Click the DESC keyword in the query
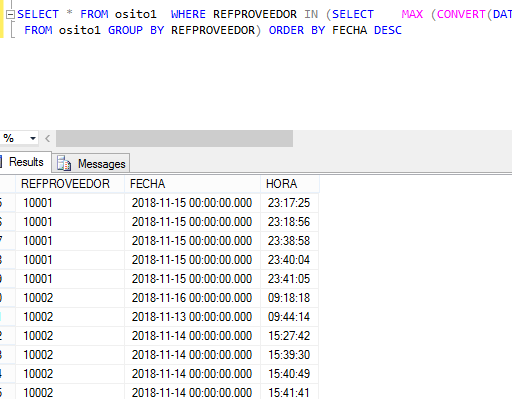The width and height of the screenshot is (512, 399). pyautogui.click(x=388, y=30)
